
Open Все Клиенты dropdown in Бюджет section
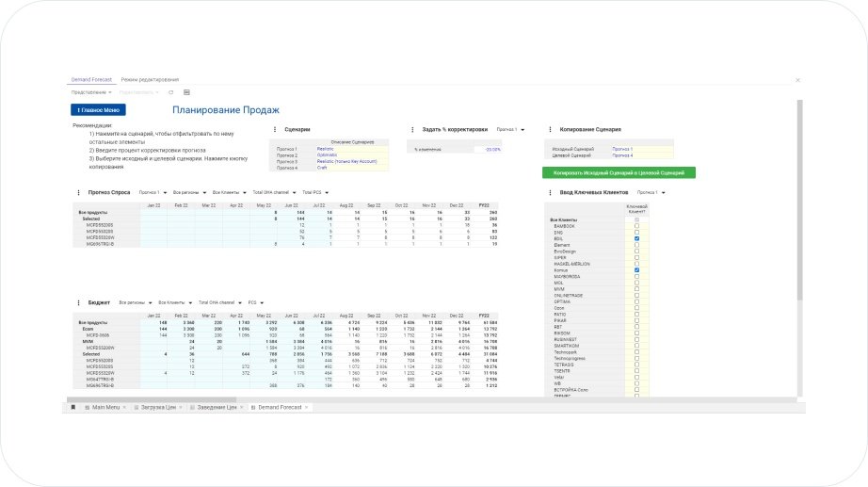pos(175,303)
